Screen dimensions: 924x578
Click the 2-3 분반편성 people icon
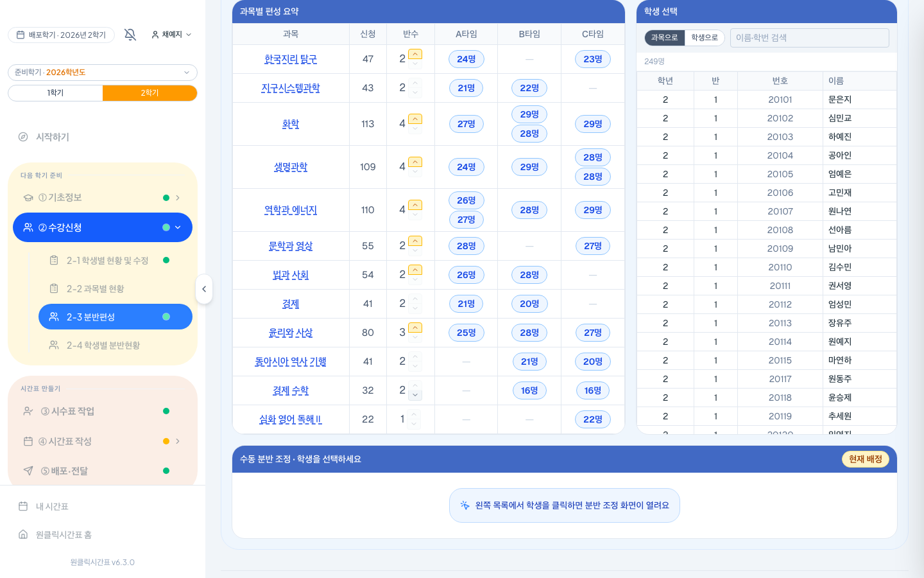pos(54,317)
